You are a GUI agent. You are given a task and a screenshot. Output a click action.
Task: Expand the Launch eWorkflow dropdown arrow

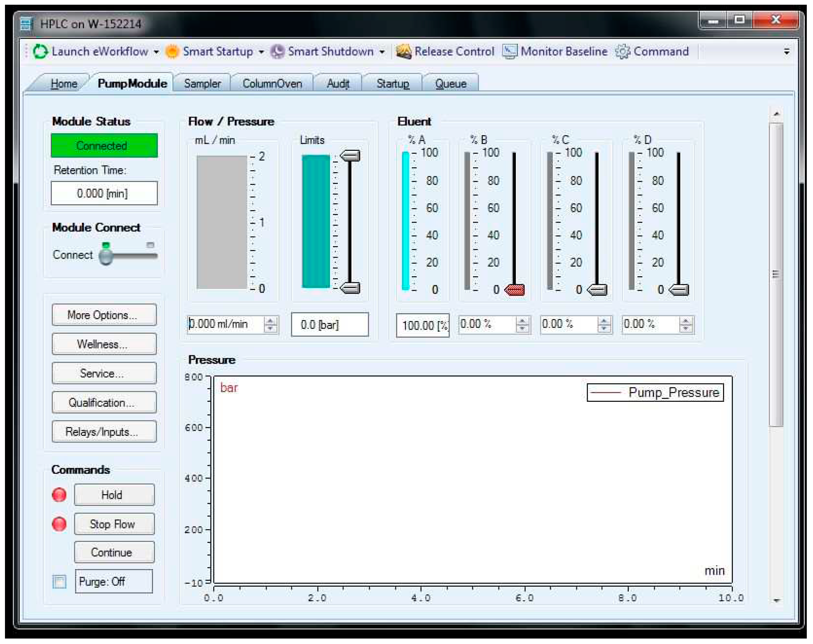tap(156, 52)
